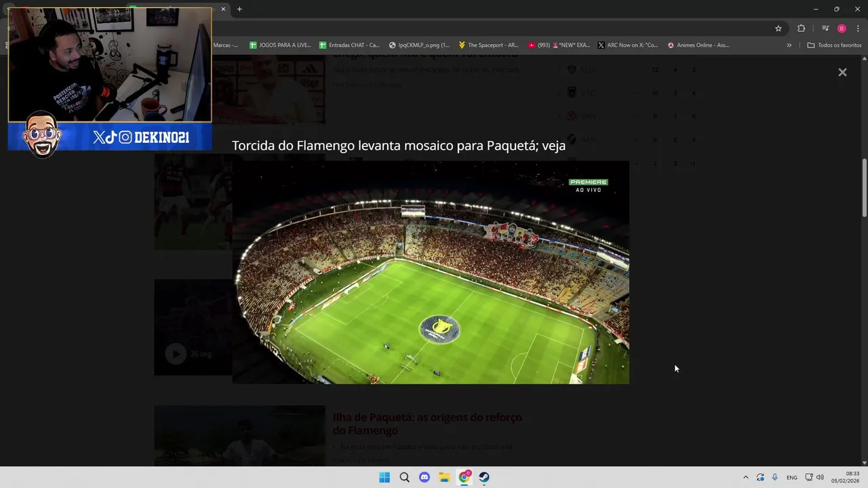Bookmark this page with the star icon
This screenshot has height=488, width=868.
(778, 28)
